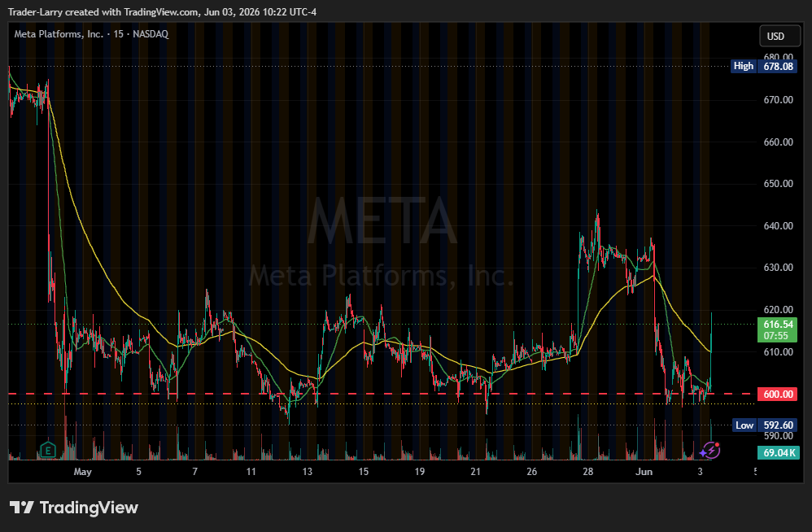Click the volume 69.04K label
The width and height of the screenshot is (812, 532).
point(778,453)
